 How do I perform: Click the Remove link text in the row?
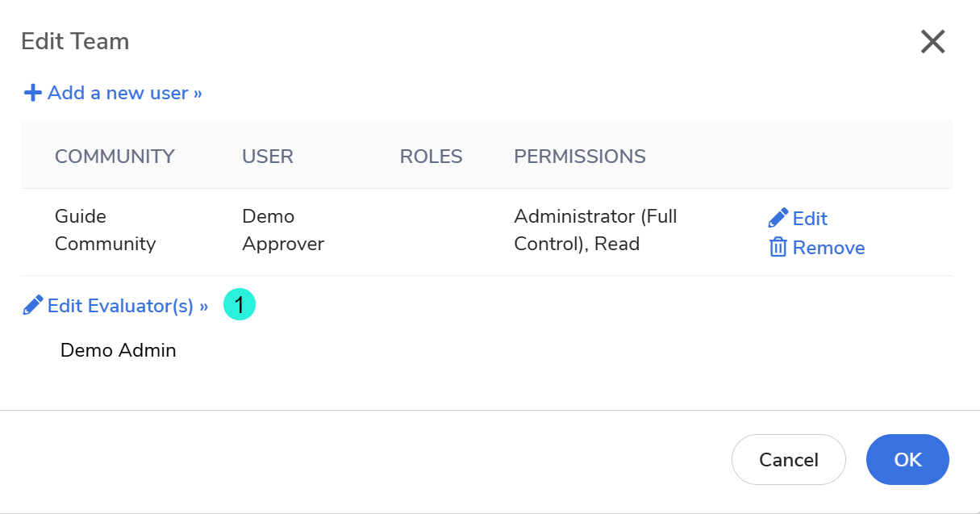click(x=828, y=248)
